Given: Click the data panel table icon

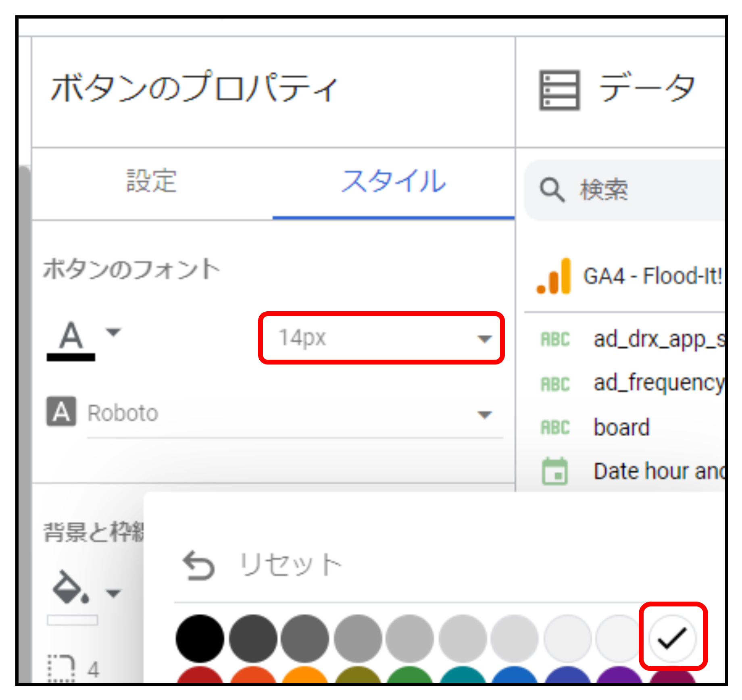Looking at the screenshot, I should [x=559, y=90].
